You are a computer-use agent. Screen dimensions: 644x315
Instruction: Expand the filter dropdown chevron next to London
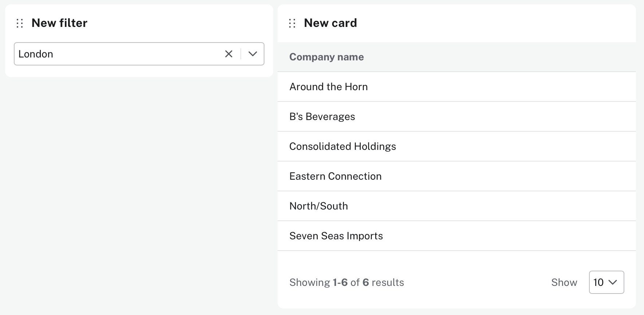(253, 54)
